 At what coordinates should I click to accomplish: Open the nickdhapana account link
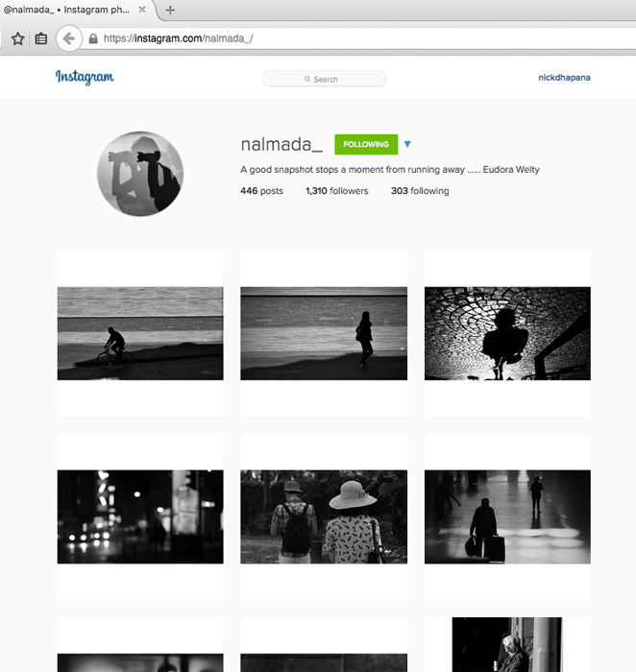pyautogui.click(x=564, y=78)
